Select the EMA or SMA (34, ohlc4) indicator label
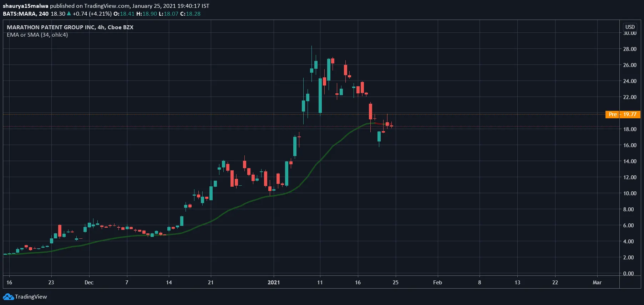 [37, 35]
